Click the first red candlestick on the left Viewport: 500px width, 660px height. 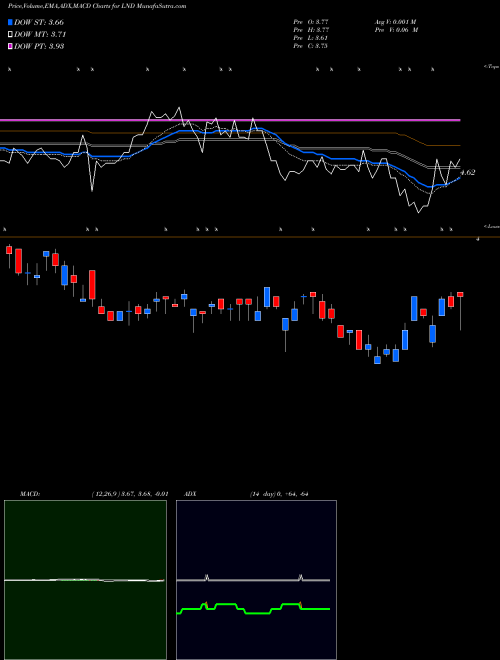click(x=9, y=250)
